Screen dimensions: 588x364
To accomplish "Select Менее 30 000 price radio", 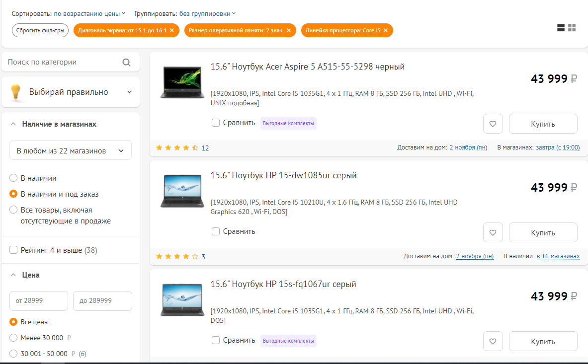I will (13, 338).
